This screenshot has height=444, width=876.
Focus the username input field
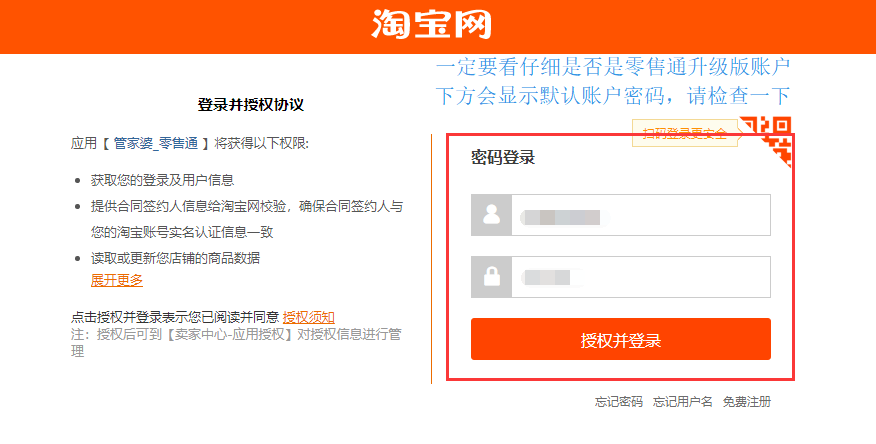tap(641, 215)
